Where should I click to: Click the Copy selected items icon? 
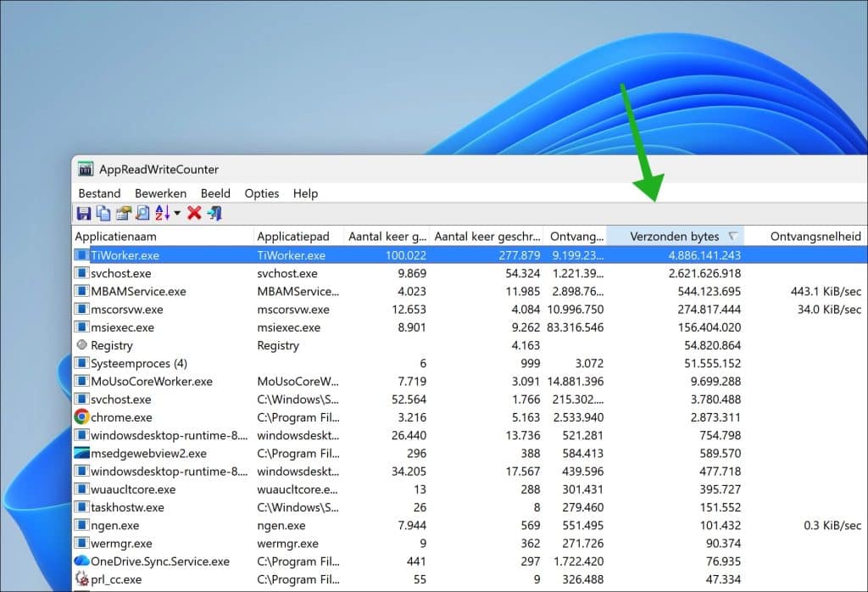click(103, 213)
